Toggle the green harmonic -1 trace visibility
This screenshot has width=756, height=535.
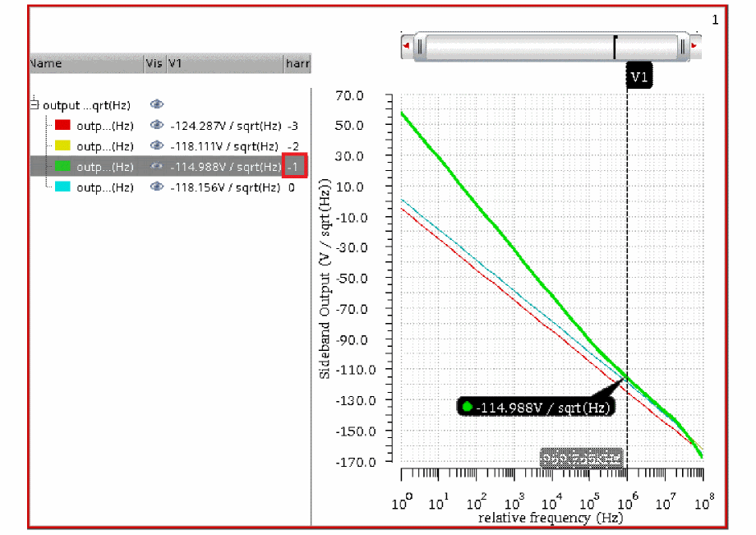[157, 166]
